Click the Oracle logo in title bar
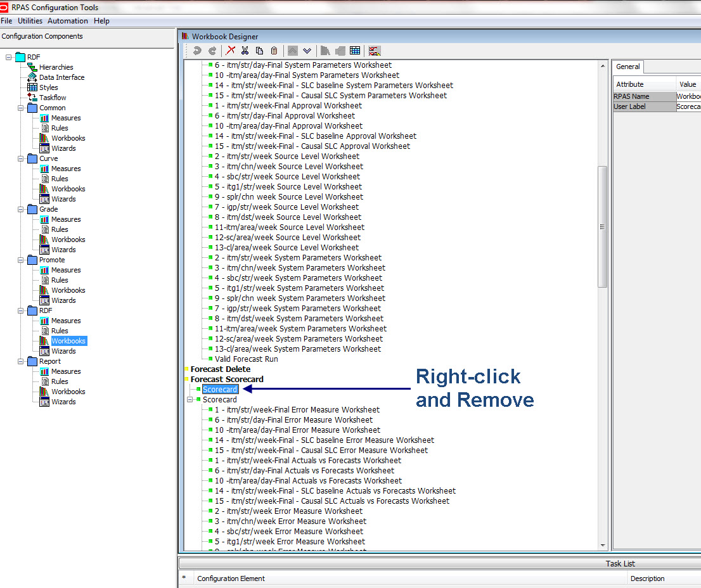Image resolution: width=701 pixels, height=588 pixels. pos(4,7)
